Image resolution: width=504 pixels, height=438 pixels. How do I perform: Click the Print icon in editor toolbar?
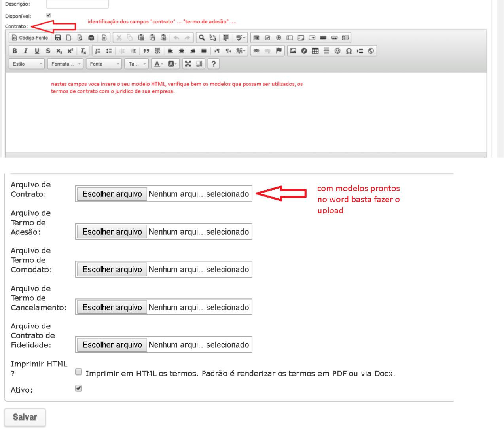point(91,38)
